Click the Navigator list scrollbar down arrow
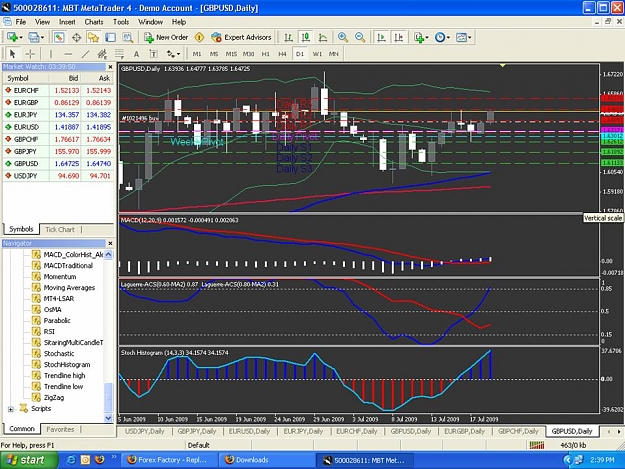This screenshot has height=469, width=625. 108,418
